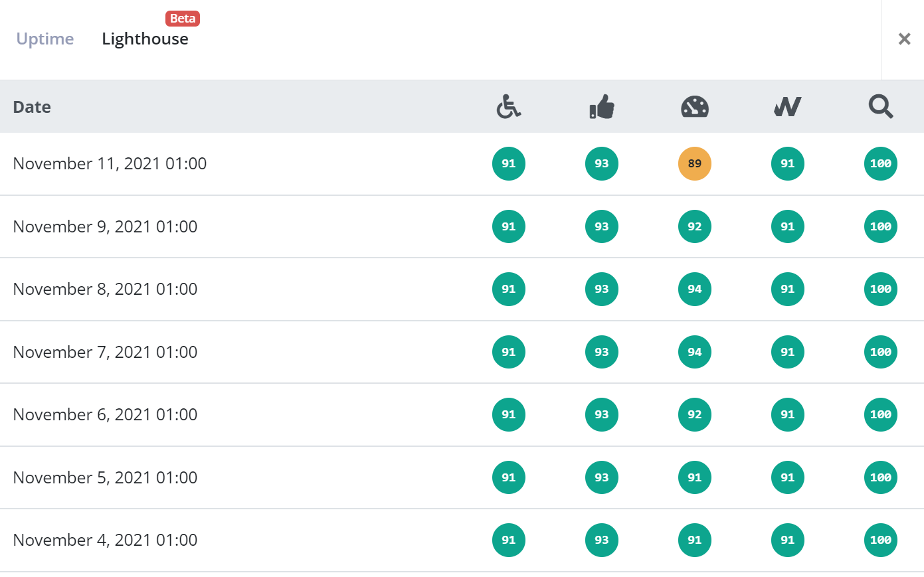Click the best practices thumbs-up icon

click(x=601, y=106)
